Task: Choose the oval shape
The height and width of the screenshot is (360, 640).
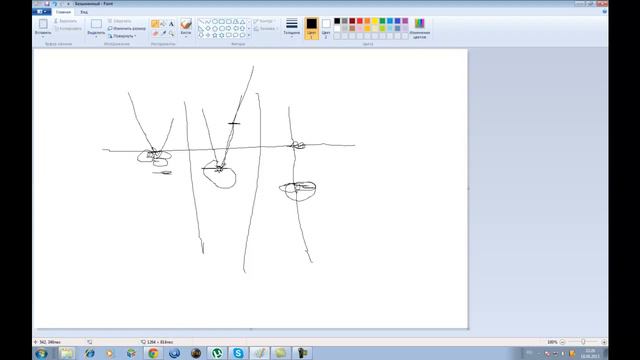Action: point(215,22)
